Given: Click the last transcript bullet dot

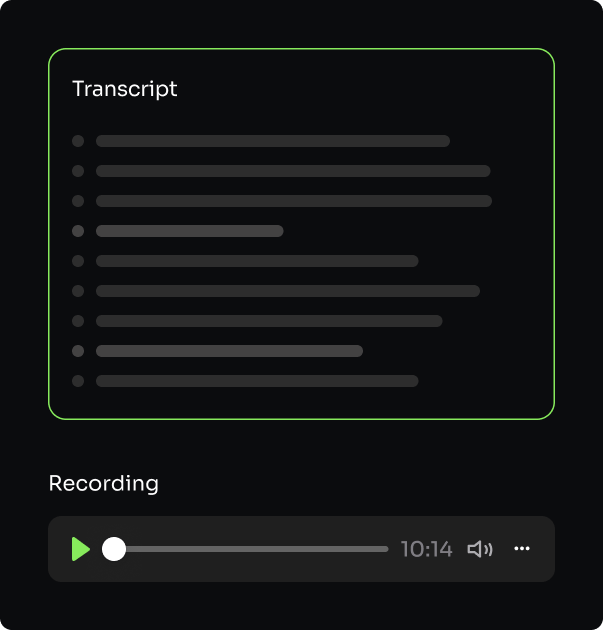Looking at the screenshot, I should click(78, 381).
